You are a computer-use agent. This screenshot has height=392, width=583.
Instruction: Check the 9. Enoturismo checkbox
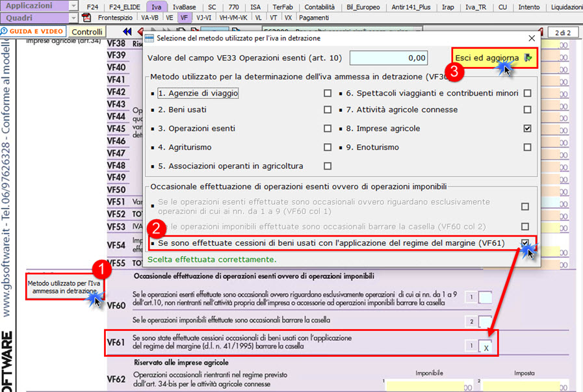[x=527, y=148]
